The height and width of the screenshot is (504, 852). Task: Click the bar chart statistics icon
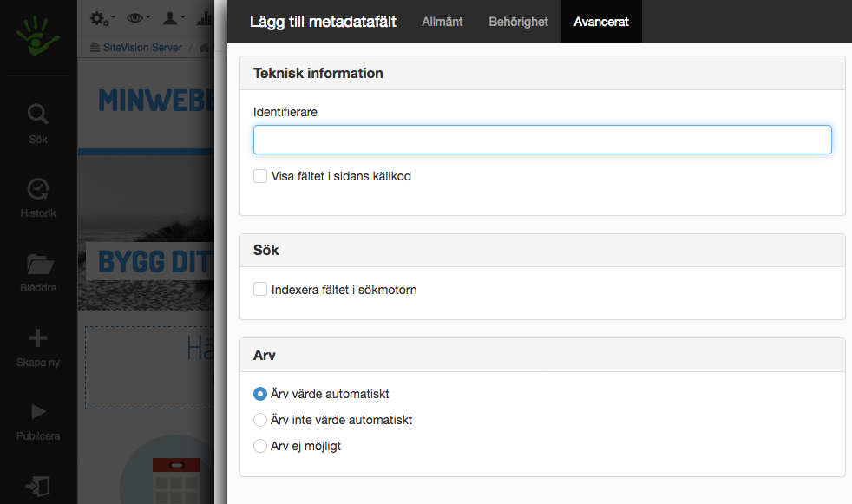[x=205, y=19]
